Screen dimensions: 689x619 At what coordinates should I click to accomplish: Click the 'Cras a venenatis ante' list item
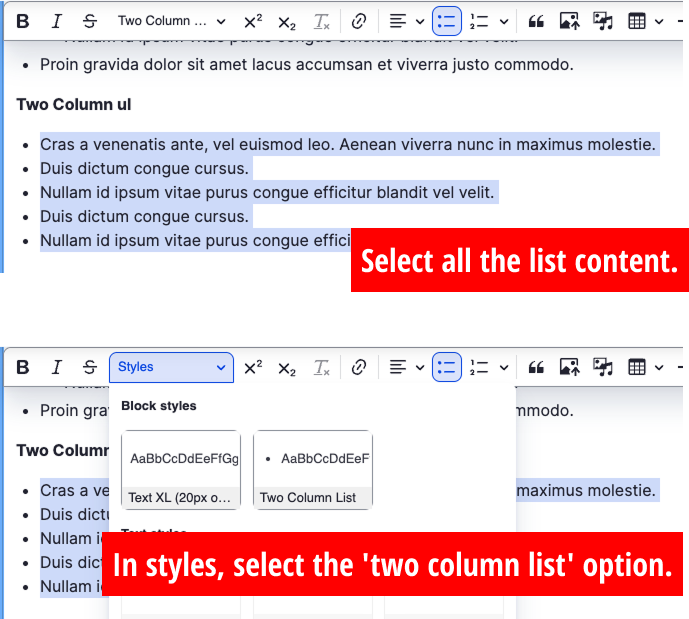click(x=348, y=144)
